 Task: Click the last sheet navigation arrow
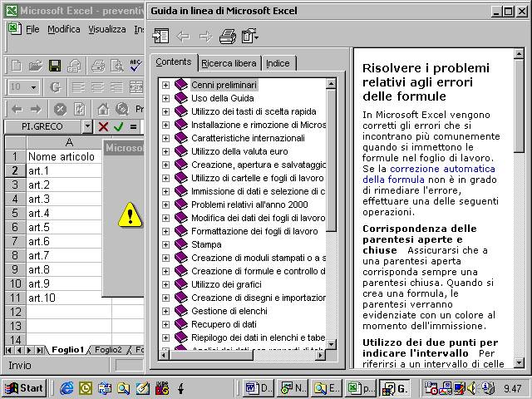tap(40, 350)
